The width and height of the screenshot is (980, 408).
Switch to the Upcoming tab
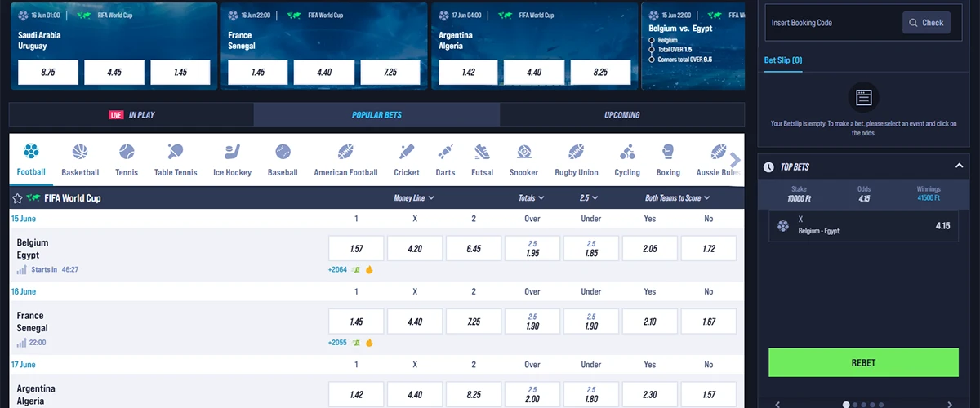point(622,115)
